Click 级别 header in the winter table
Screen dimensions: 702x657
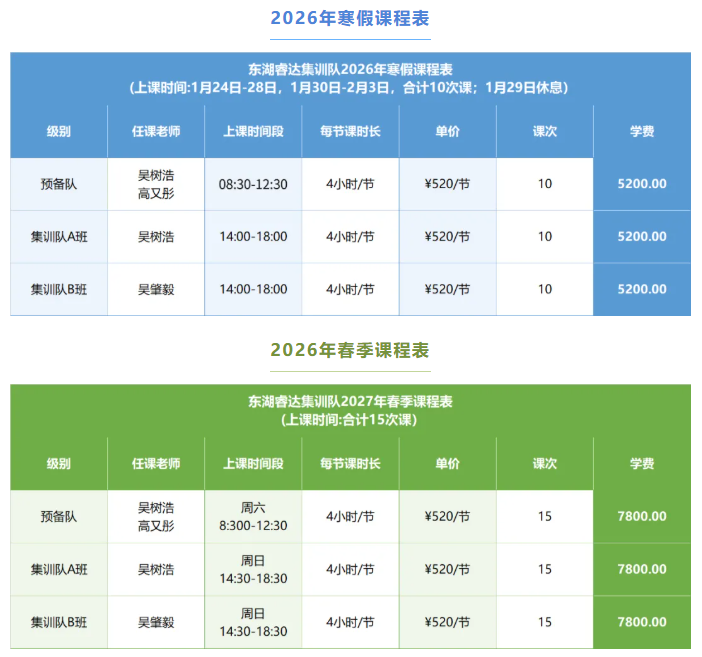pos(59,132)
